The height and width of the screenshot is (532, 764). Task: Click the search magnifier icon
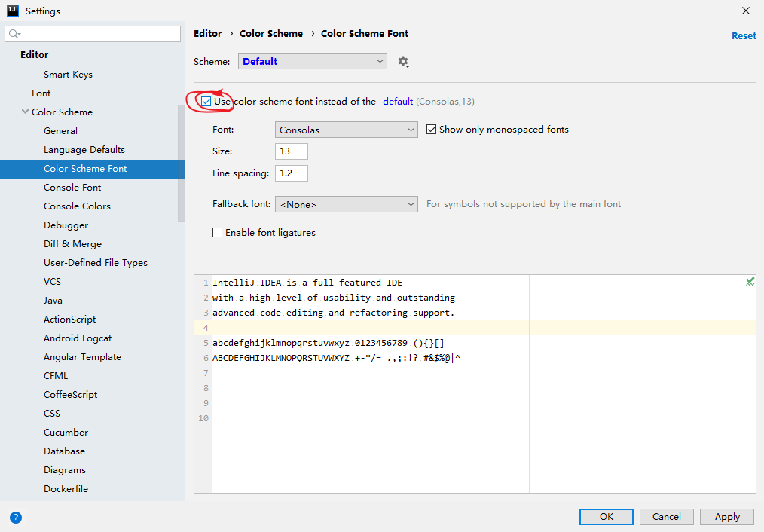[x=14, y=34]
